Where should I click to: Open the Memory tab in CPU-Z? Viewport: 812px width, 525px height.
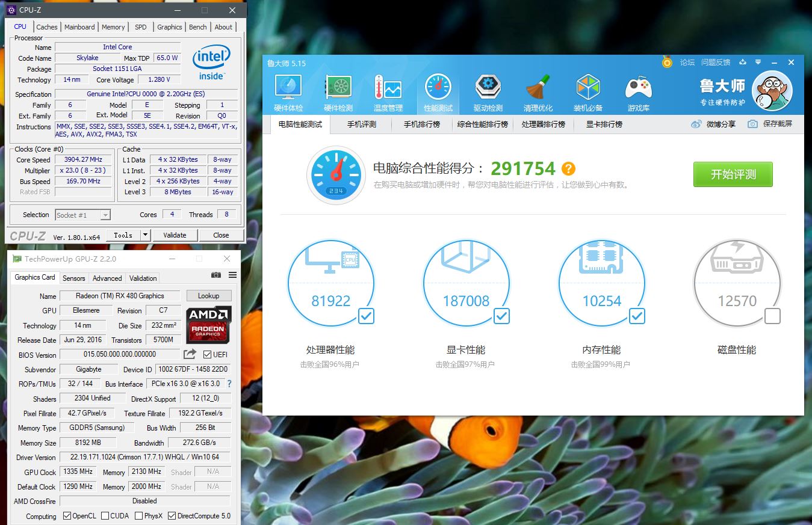tap(113, 27)
